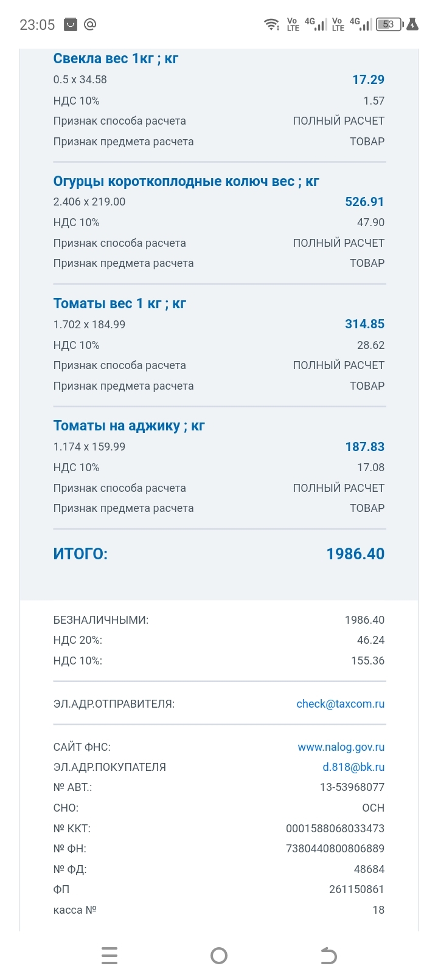The image size is (438, 980).
Task: Tap the № ККТ number 0001588068033473
Action: tap(335, 829)
